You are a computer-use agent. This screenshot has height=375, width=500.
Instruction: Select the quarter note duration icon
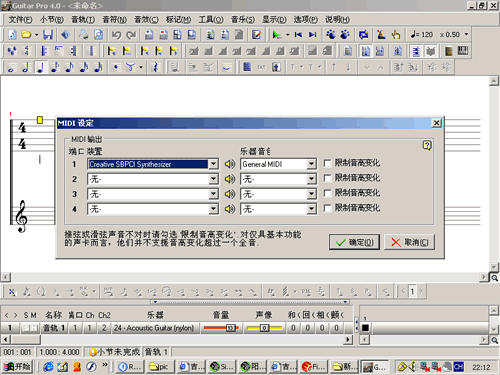click(41, 67)
